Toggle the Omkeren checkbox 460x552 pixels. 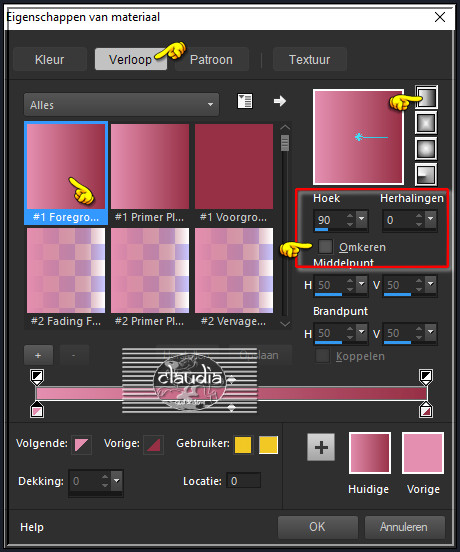(x=325, y=247)
